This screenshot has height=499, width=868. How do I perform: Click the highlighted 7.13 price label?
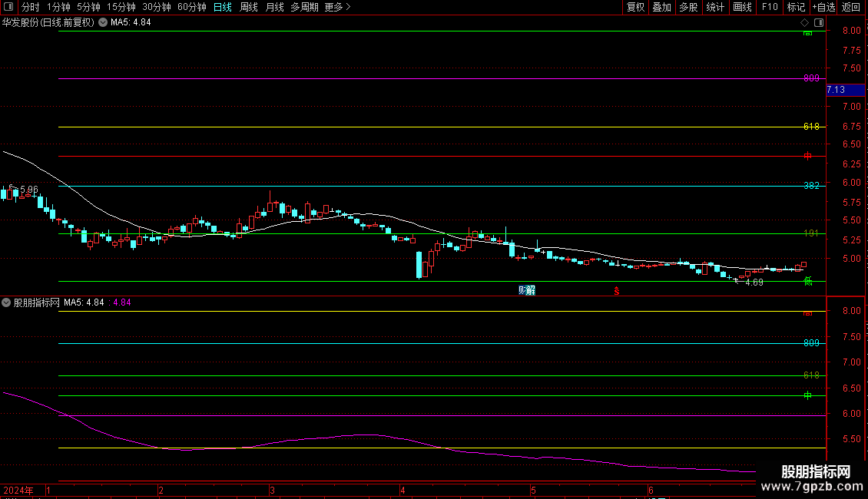tap(845, 90)
